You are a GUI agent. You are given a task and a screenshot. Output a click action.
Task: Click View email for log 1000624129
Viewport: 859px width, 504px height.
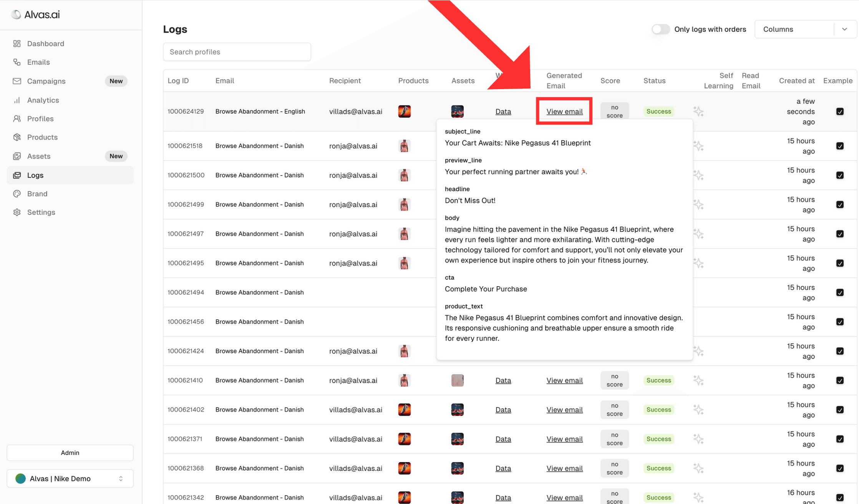click(x=564, y=111)
